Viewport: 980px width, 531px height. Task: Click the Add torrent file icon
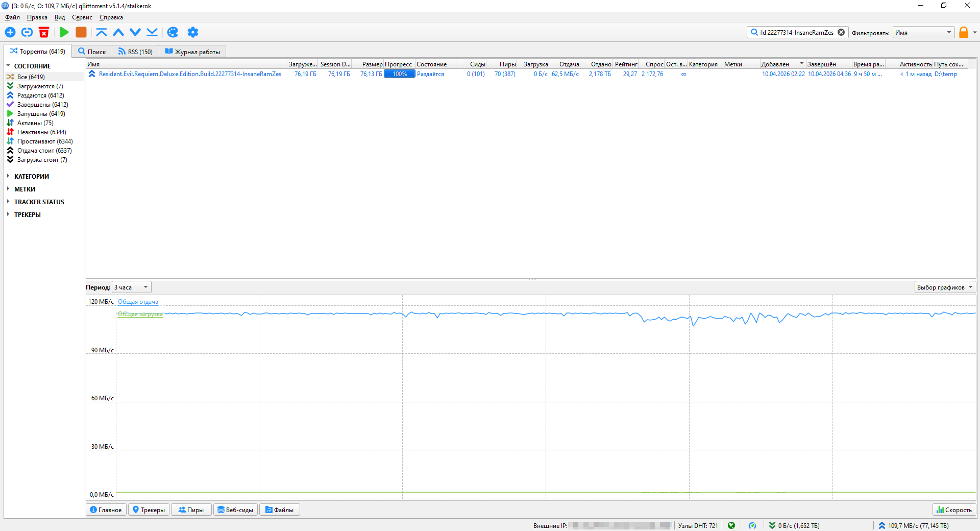[10, 32]
